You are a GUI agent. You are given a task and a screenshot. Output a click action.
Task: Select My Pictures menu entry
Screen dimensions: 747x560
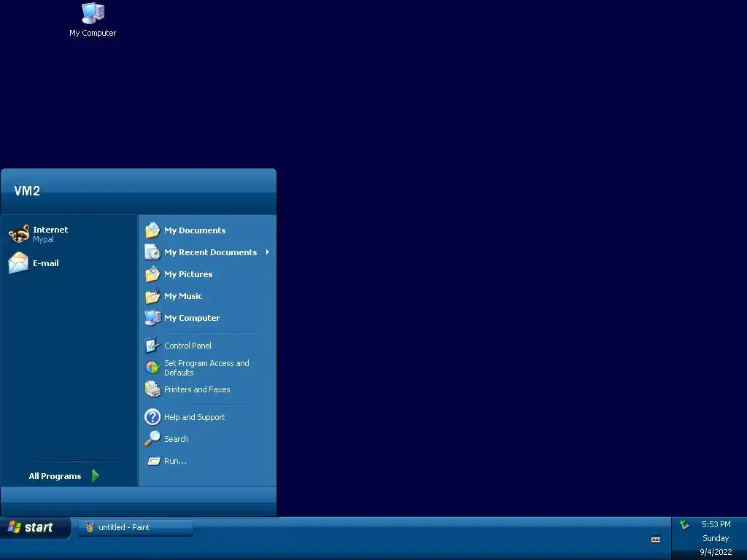[188, 274]
